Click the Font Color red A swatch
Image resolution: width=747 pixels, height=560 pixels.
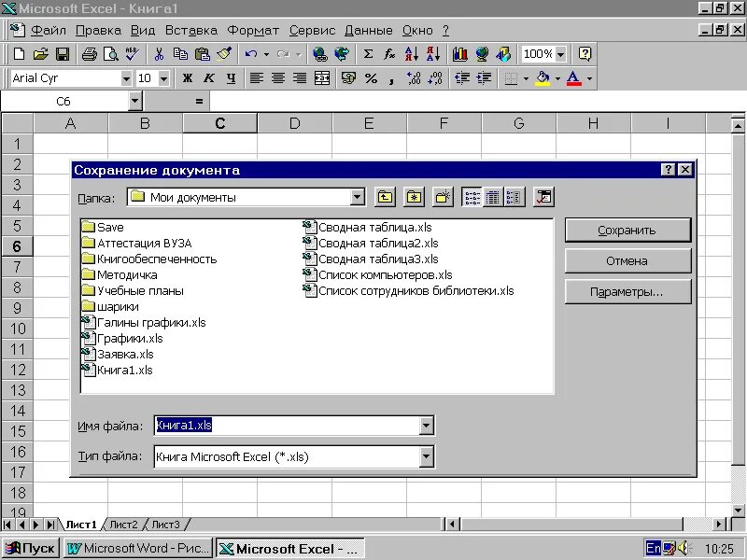coord(573,78)
